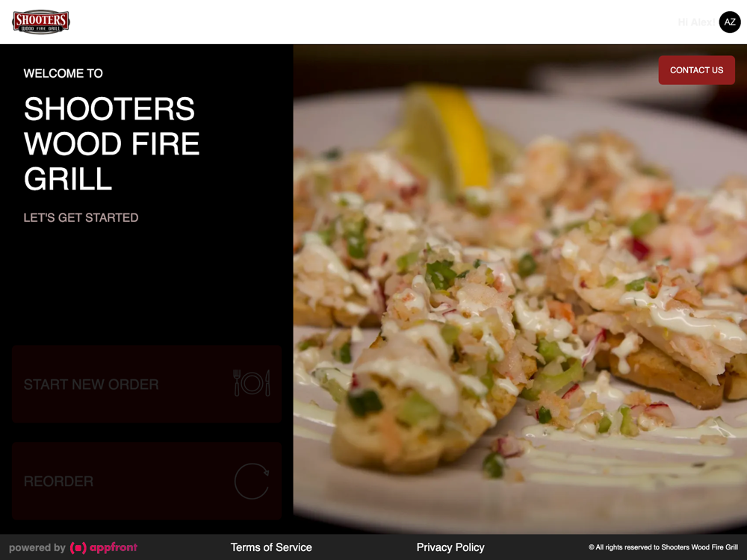Click the 'Shooters Wood Fire Grill' heading
Viewport: 747px width, 560px height.
pos(111,144)
